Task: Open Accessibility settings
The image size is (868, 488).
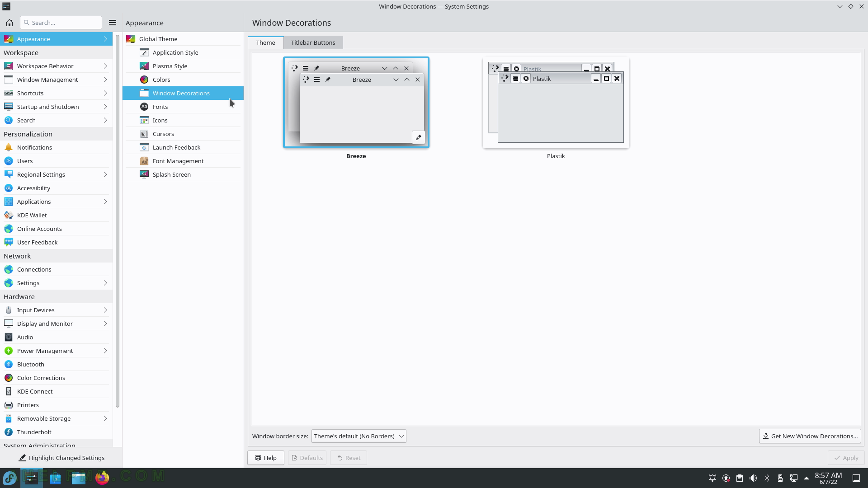Action: click(56, 188)
